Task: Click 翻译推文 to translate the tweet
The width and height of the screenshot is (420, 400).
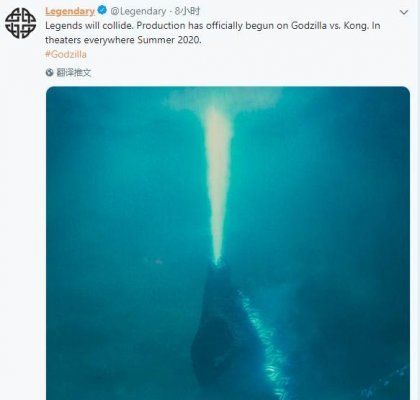Action: 74,72
